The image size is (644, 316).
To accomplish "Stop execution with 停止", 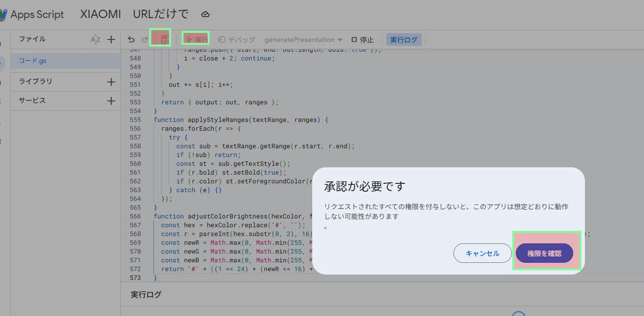I will click(362, 40).
